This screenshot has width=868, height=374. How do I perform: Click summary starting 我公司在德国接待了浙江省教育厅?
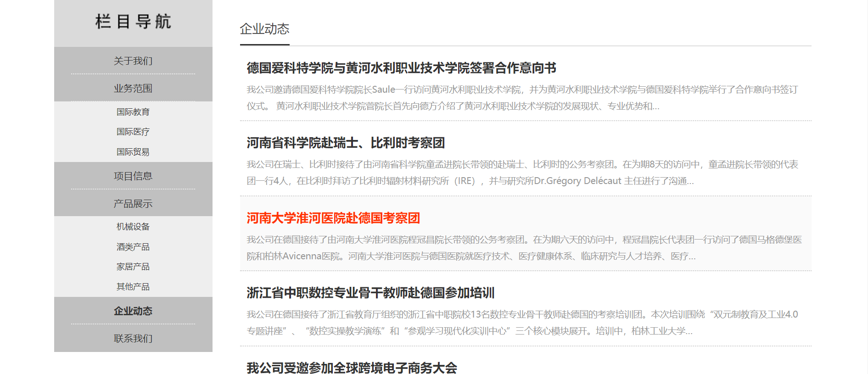(522, 323)
